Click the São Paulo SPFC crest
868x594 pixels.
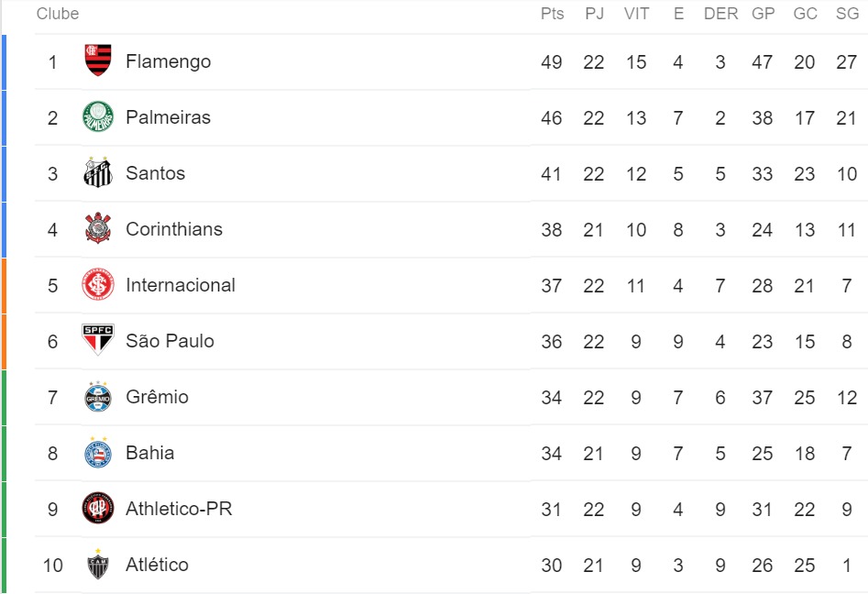(x=98, y=339)
